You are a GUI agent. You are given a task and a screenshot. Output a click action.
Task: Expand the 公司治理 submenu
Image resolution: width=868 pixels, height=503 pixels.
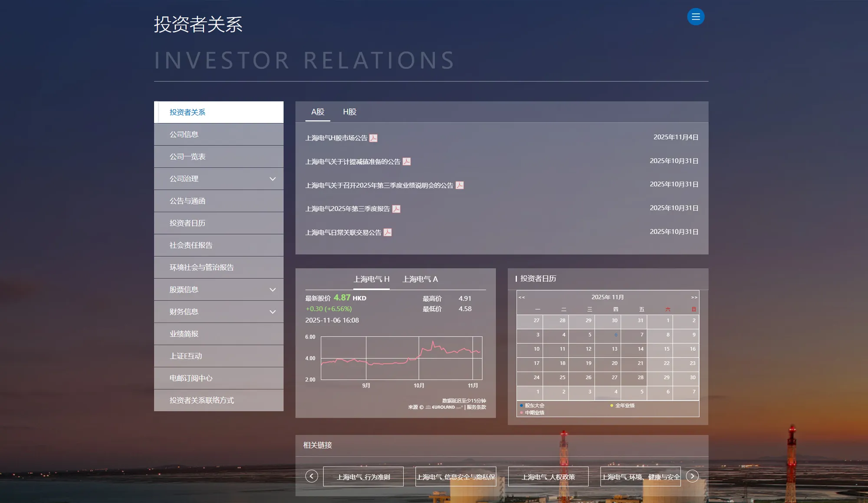(x=272, y=179)
